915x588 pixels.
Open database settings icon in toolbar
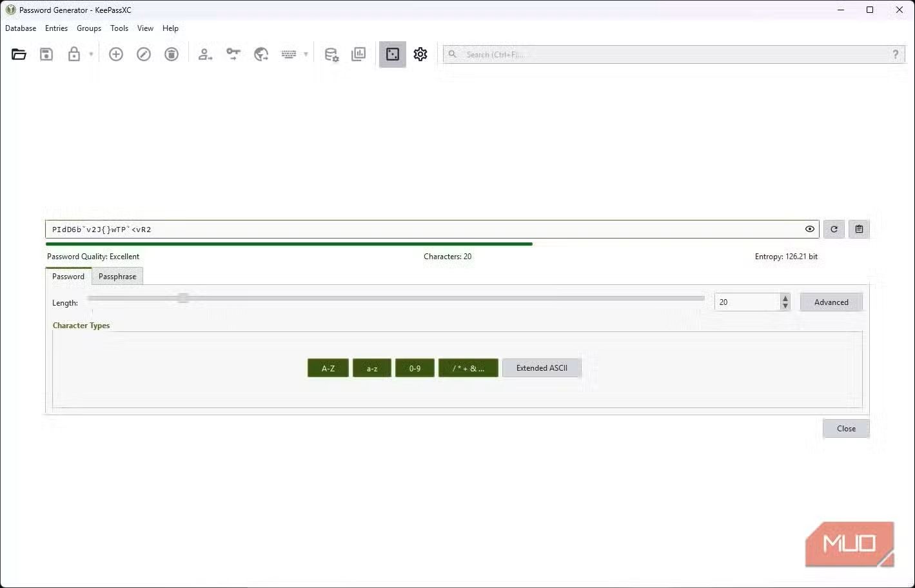tap(331, 55)
